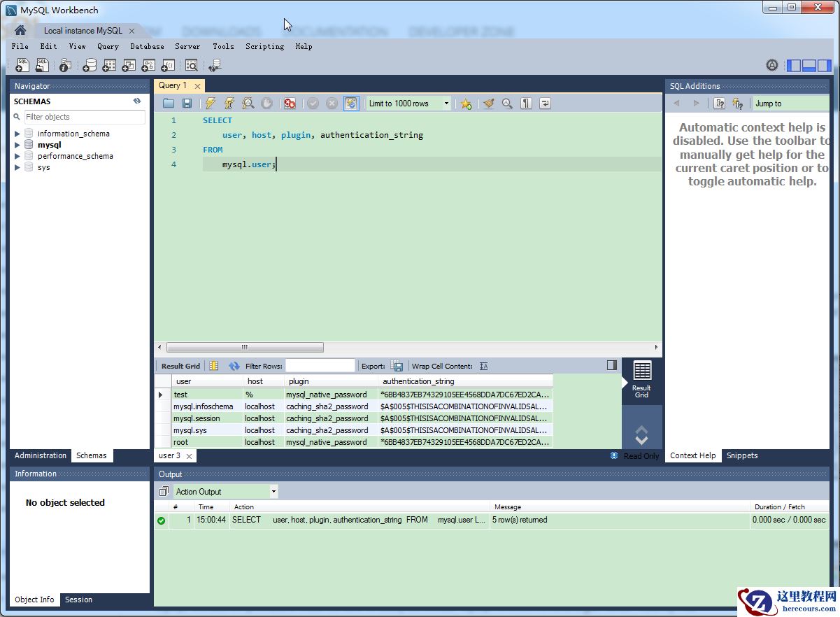Expand the mysql schema node
The height and width of the screenshot is (617, 840).
pyautogui.click(x=17, y=145)
